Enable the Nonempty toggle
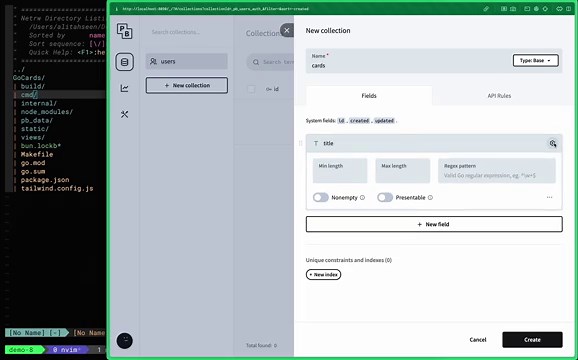Viewport: 578px width, 360px height. tap(321, 198)
